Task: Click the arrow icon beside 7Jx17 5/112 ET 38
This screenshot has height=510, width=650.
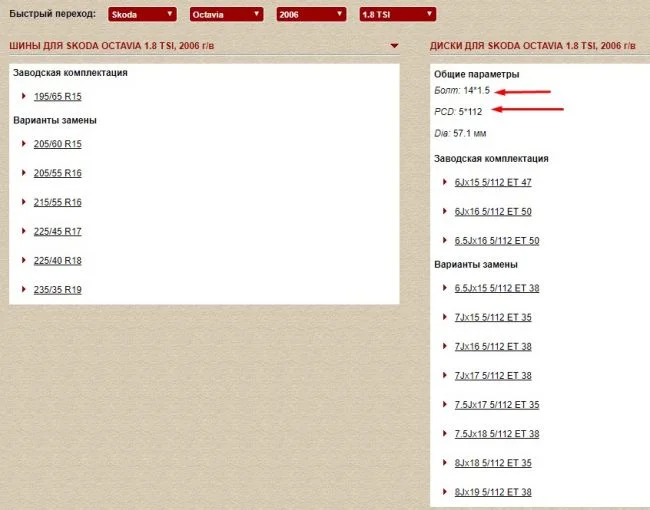Action: [443, 376]
